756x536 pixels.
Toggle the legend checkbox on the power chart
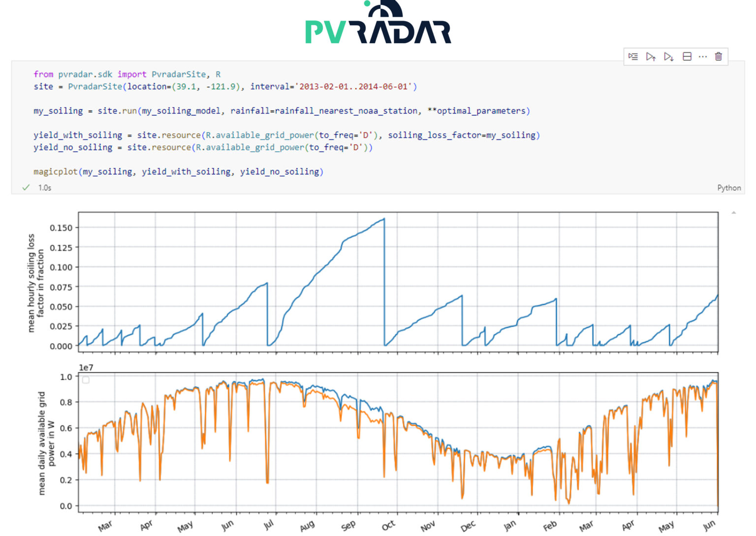tap(86, 379)
